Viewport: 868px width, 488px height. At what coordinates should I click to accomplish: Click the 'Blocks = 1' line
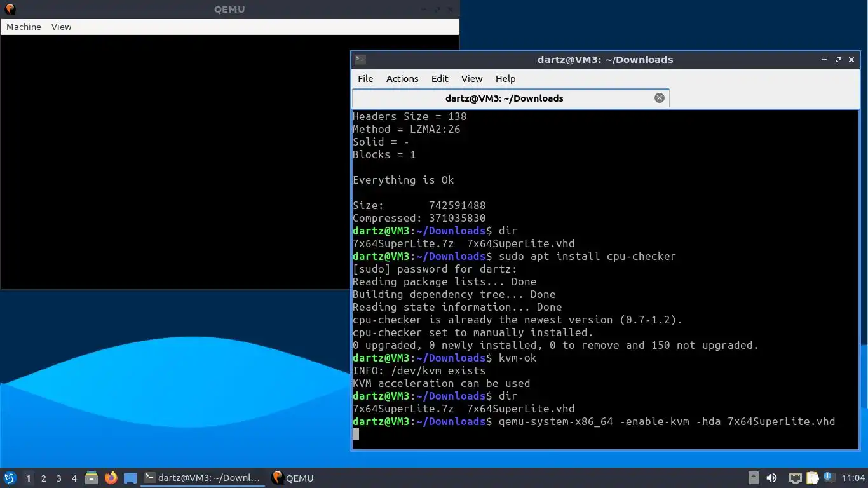[x=384, y=154]
